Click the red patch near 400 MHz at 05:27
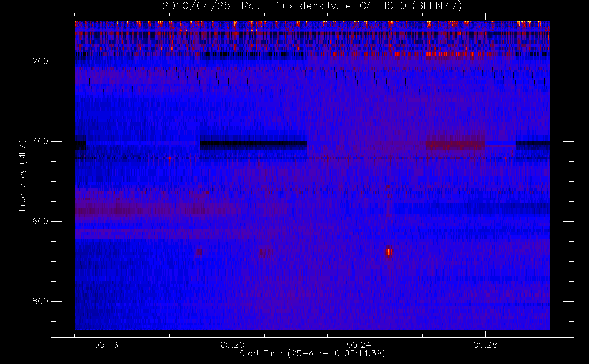The image size is (589, 364). [455, 143]
